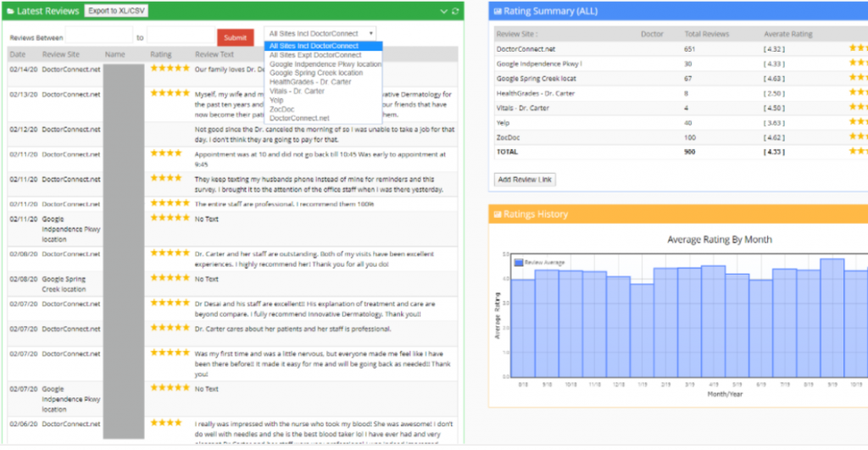Choose Vitals - Dr. Carter option
This screenshot has width=868, height=450.
click(323, 91)
